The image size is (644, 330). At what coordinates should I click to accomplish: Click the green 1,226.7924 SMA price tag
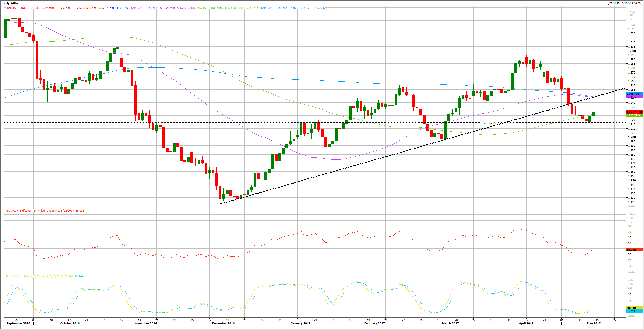coord(634,115)
